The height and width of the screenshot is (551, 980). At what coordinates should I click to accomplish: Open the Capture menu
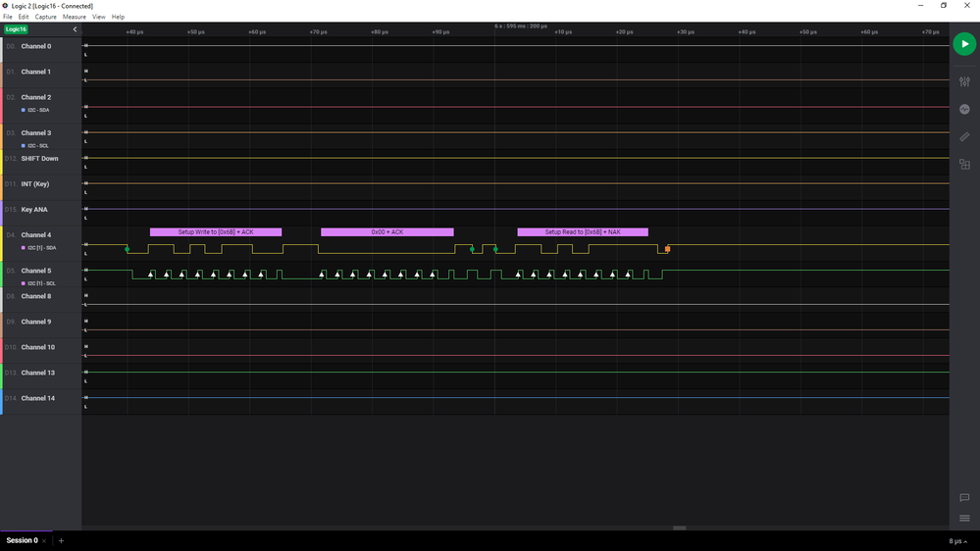46,17
